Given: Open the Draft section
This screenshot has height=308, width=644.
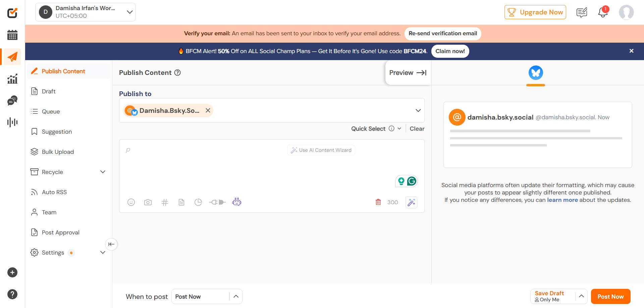Looking at the screenshot, I should pyautogui.click(x=68, y=91).
